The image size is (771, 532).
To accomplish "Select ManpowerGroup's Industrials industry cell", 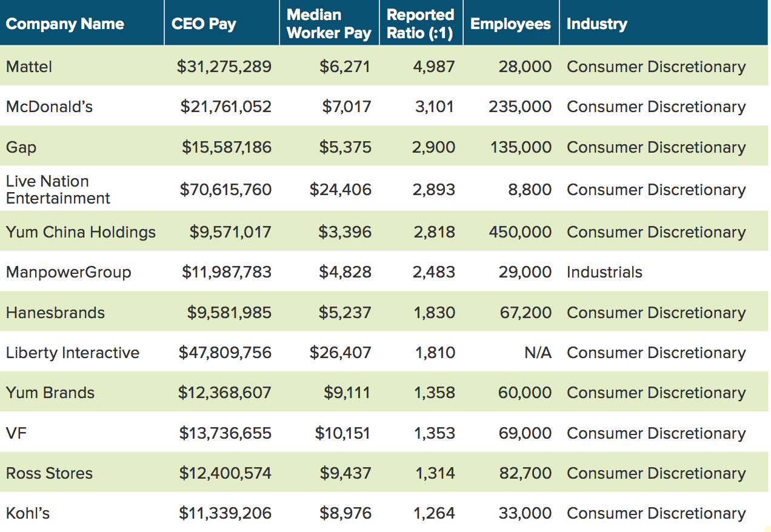I will (604, 272).
